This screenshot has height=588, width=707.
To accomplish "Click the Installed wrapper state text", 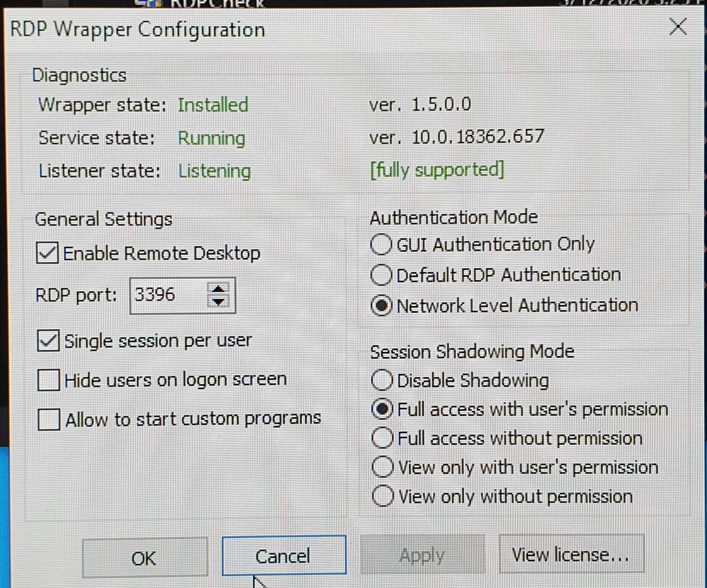I will coord(213,105).
